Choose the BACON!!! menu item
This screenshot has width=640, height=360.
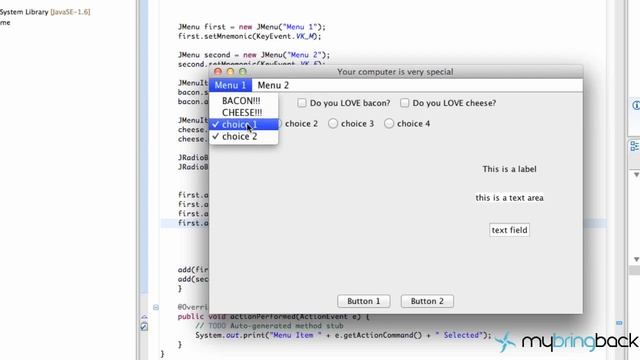pos(244,101)
